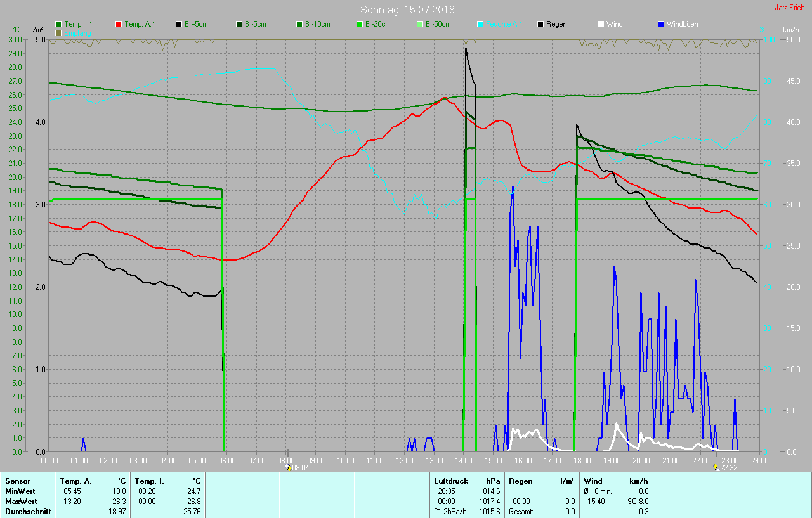Click the pressure value '1014.6'

(490, 491)
